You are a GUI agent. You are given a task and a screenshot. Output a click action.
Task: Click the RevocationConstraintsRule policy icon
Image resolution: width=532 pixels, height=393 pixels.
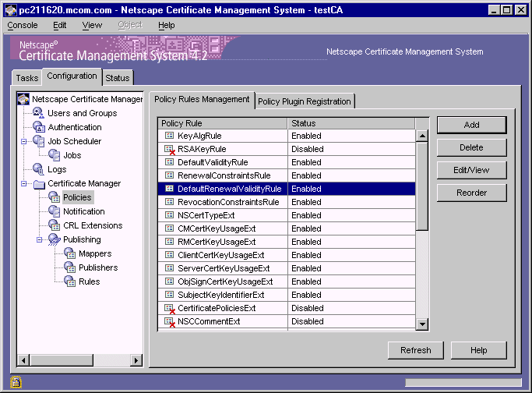point(169,202)
